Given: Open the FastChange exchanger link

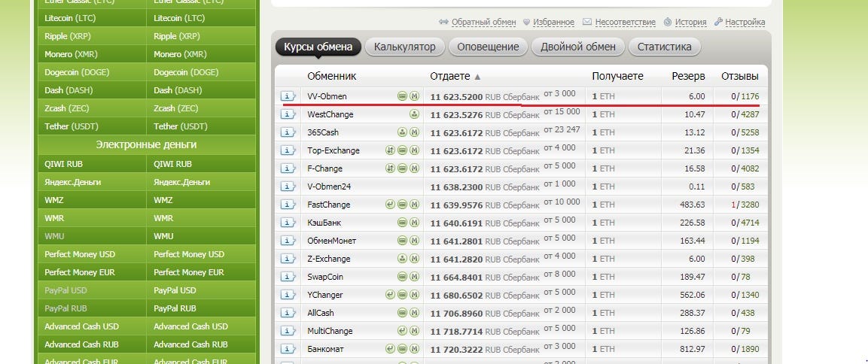Looking at the screenshot, I should 329,205.
